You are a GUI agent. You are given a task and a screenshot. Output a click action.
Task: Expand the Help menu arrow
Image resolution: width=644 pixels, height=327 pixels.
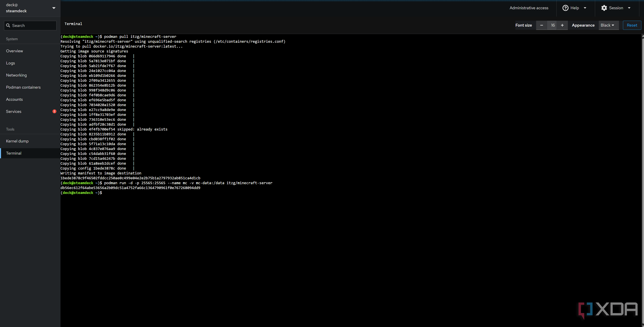tap(585, 8)
